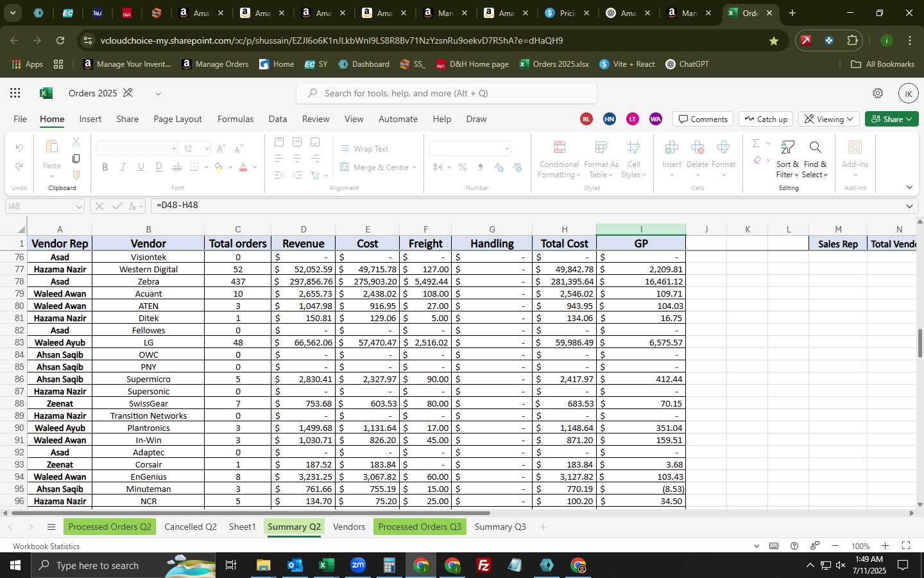Click zoom in plus on status bar
This screenshot has height=578, width=924.
coord(885,546)
